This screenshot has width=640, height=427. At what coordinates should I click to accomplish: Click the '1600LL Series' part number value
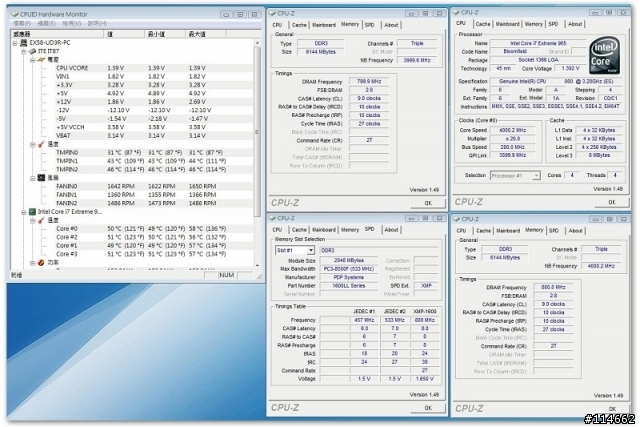pos(349,286)
